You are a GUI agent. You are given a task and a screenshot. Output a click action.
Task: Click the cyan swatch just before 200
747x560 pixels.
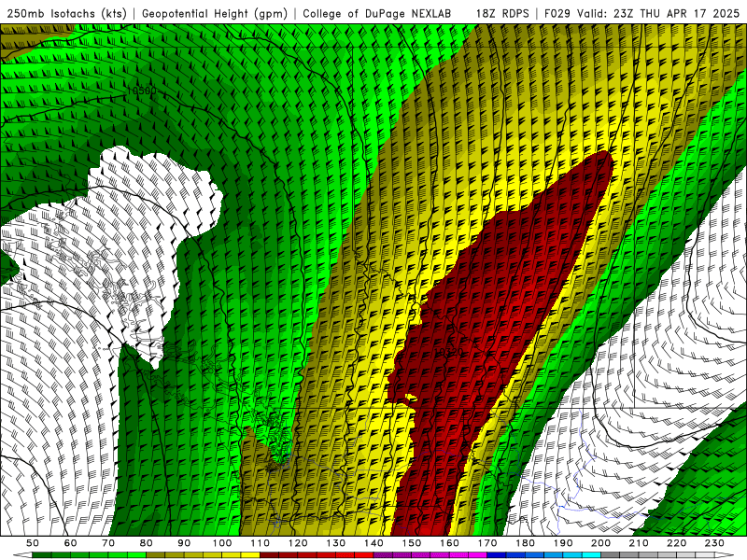pos(591,554)
